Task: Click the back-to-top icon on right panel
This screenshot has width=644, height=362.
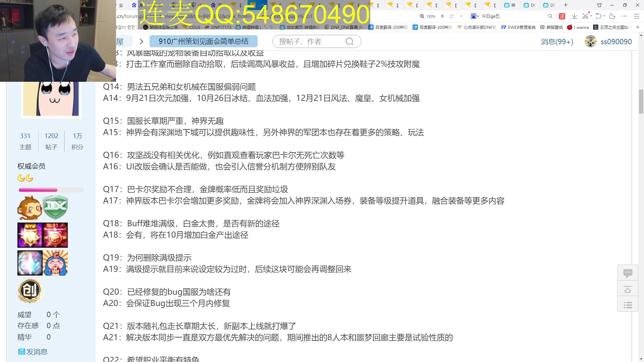Action: [628, 289]
